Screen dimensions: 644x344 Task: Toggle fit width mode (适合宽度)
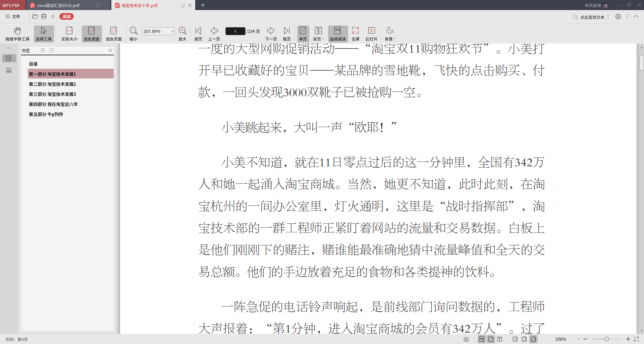pyautogui.click(x=92, y=34)
